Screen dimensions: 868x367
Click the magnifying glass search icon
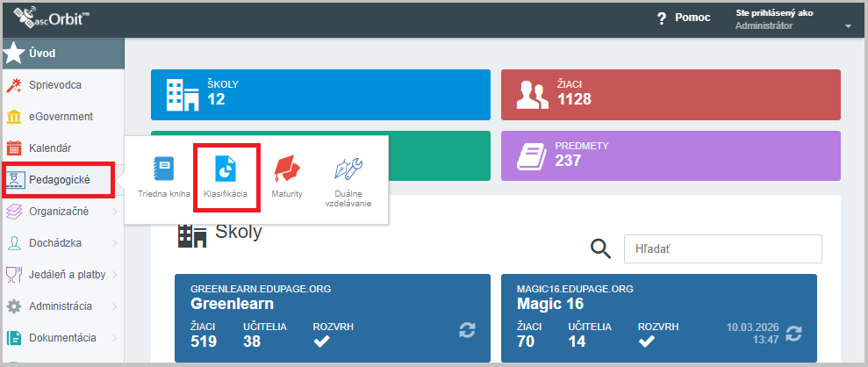click(600, 249)
